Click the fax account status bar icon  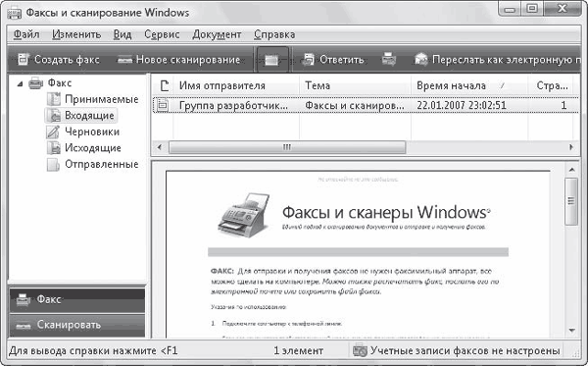360,350
